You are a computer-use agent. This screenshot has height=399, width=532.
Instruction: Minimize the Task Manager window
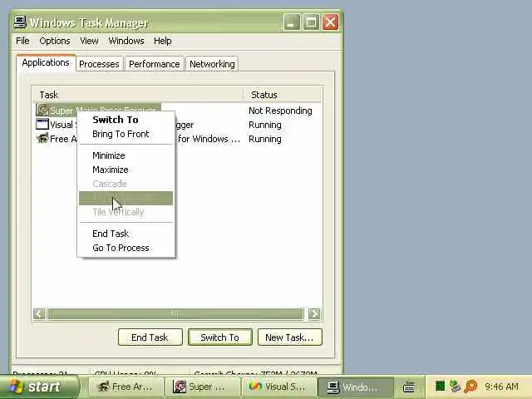tap(292, 22)
